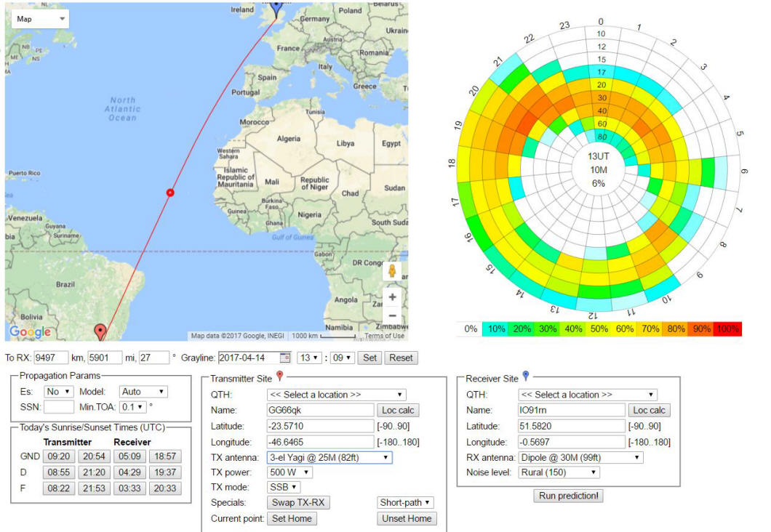This screenshot has width=771, height=532.
Task: Click the Google logo on map
Action: 30,332
